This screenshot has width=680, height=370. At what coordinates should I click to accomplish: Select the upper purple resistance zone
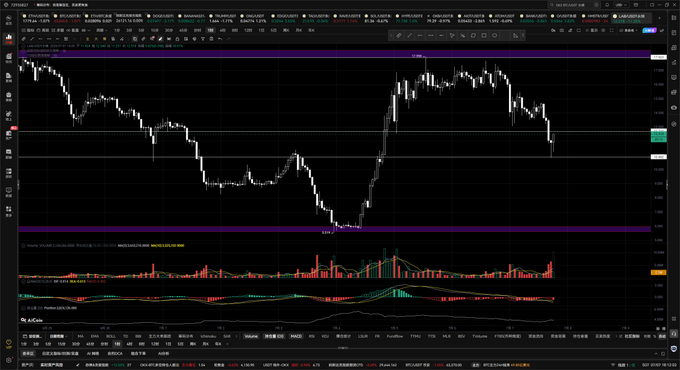334,54
